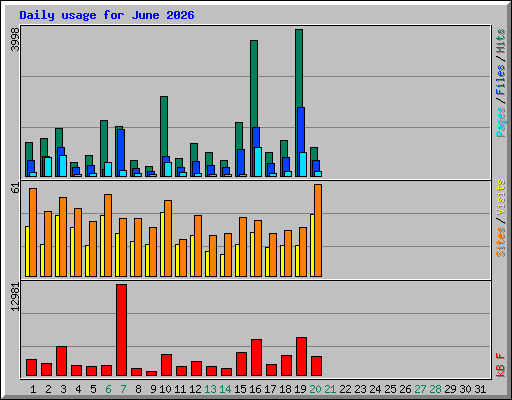Click the red KB bar for day 19
The image size is (512, 400).
point(301,357)
